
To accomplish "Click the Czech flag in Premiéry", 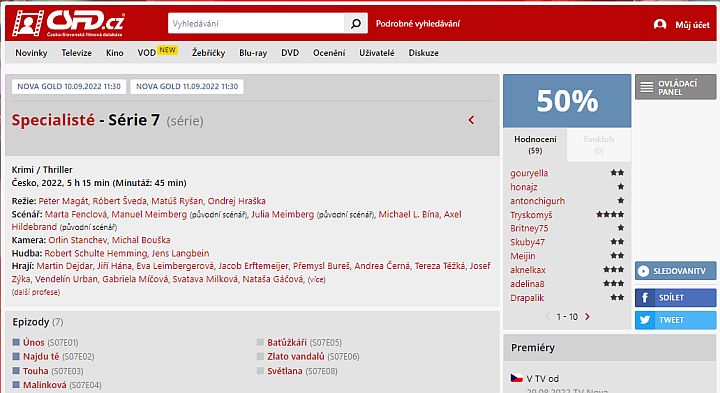I will point(517,378).
